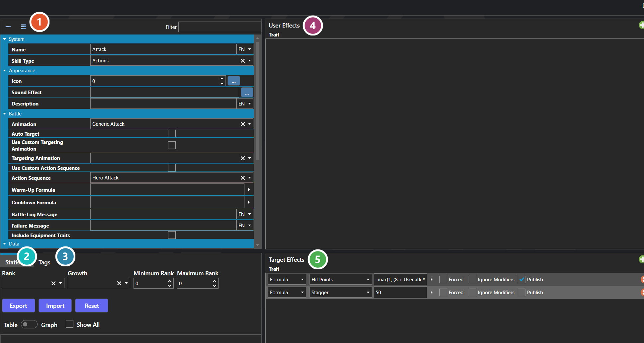Collapse the Data section
This screenshot has width=644, height=343.
5,244
